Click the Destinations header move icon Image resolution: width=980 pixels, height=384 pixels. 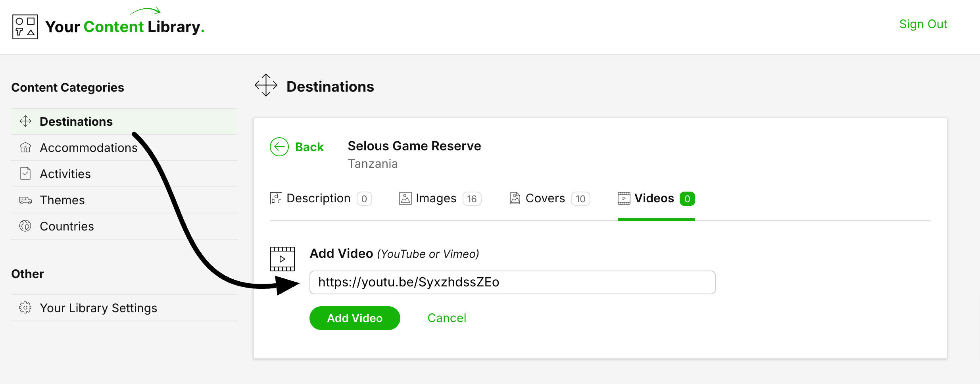click(266, 85)
